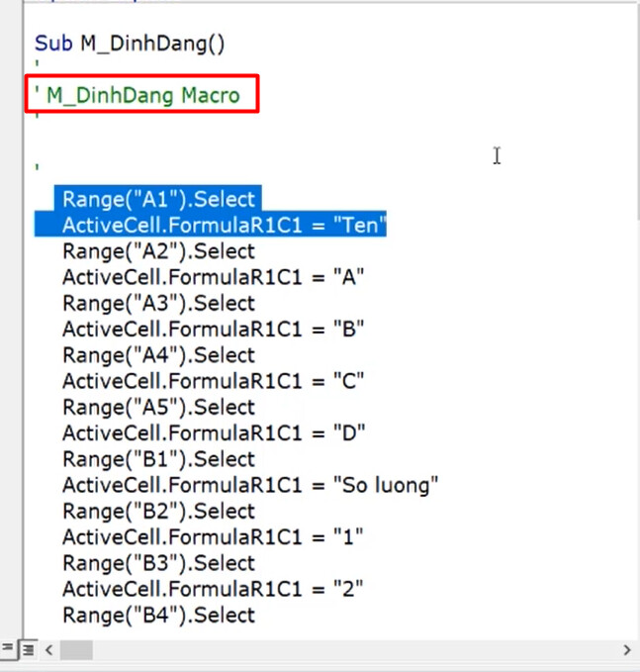The width and height of the screenshot is (640, 672).
Task: Click the "So luong" assignment line
Action: [250, 485]
